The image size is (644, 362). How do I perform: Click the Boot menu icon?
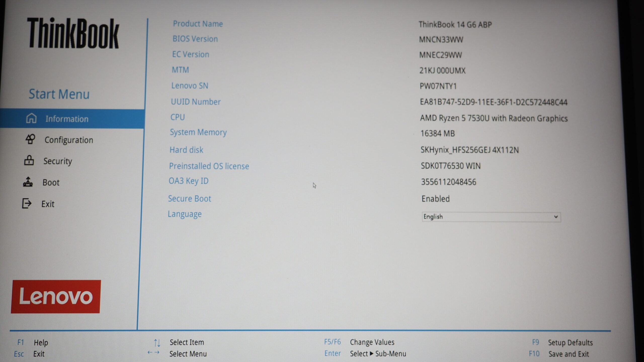coord(28,182)
